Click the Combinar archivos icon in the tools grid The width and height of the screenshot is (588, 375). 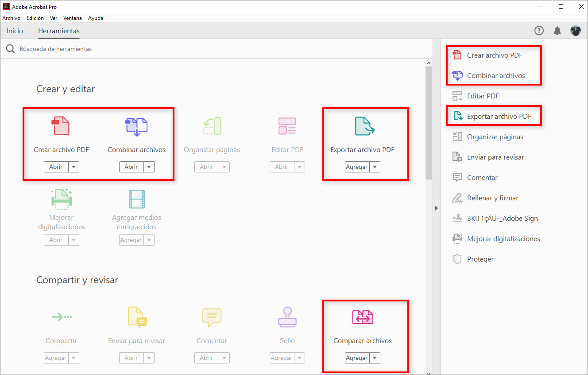click(136, 126)
